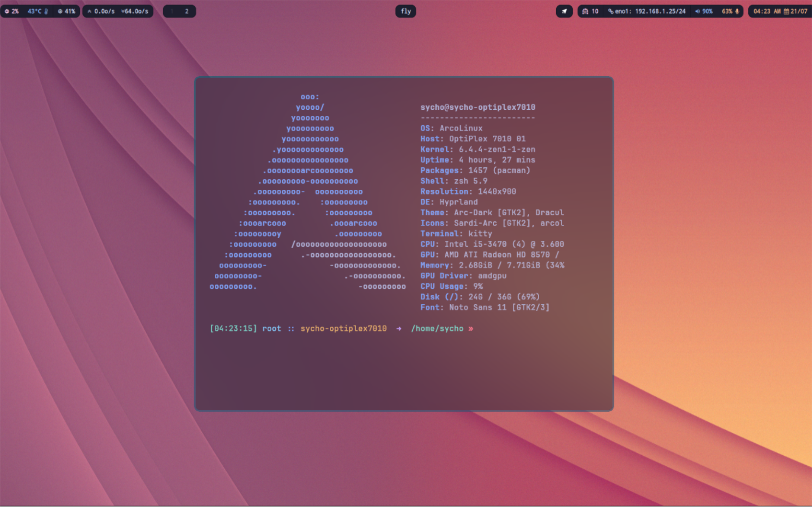Click the pacman updates icon showing 10
Viewport: 812px width, 507px height.
[x=585, y=11]
